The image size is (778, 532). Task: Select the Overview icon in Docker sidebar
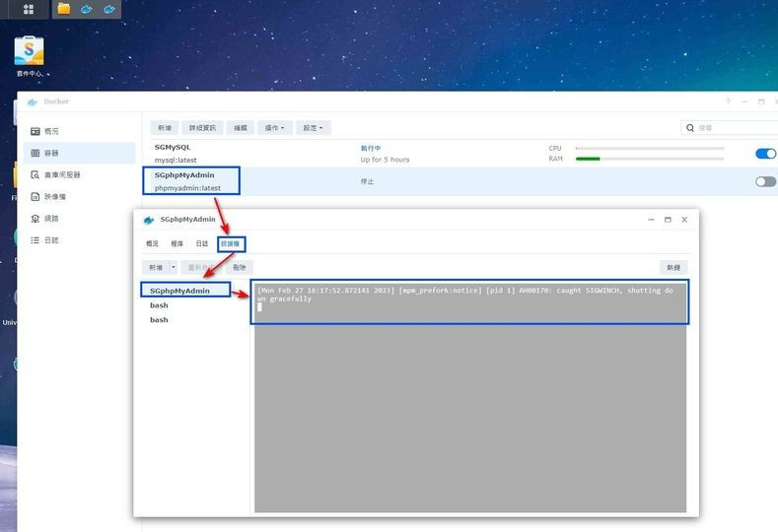coord(35,131)
